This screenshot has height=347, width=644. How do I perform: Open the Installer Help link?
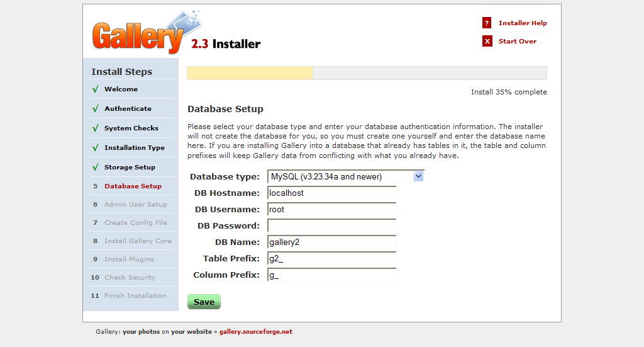point(523,23)
